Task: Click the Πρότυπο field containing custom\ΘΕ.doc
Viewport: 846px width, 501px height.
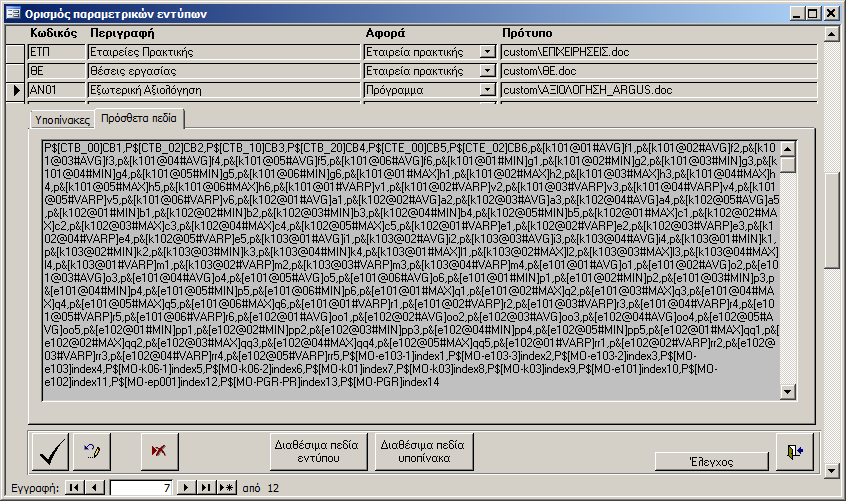Action: point(658,71)
